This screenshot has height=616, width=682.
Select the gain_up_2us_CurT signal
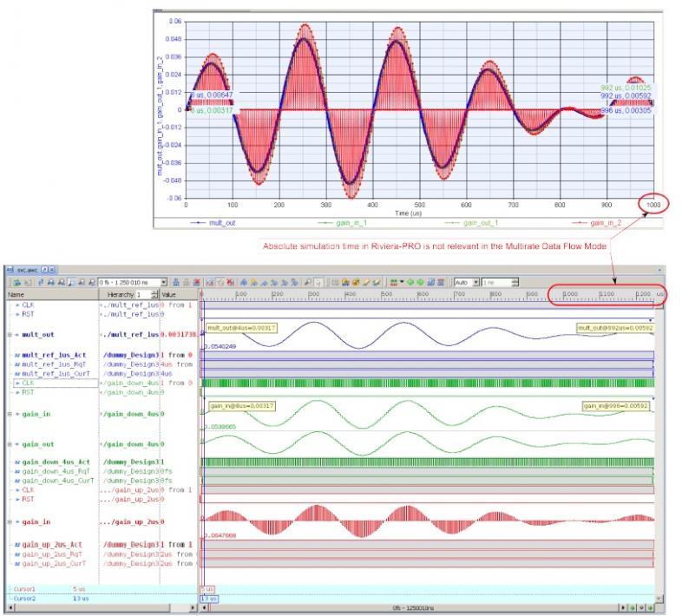[x=54, y=563]
